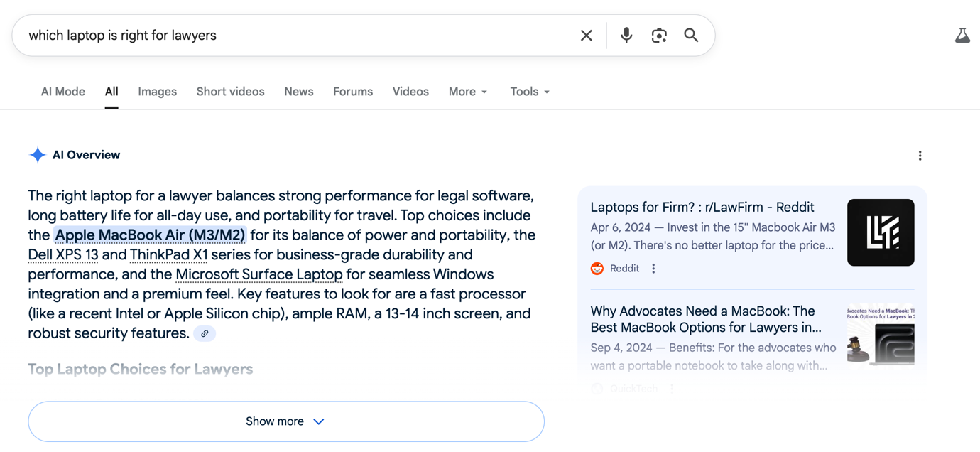The width and height of the screenshot is (980, 452).
Task: Switch to the Images tab
Action: click(x=157, y=92)
